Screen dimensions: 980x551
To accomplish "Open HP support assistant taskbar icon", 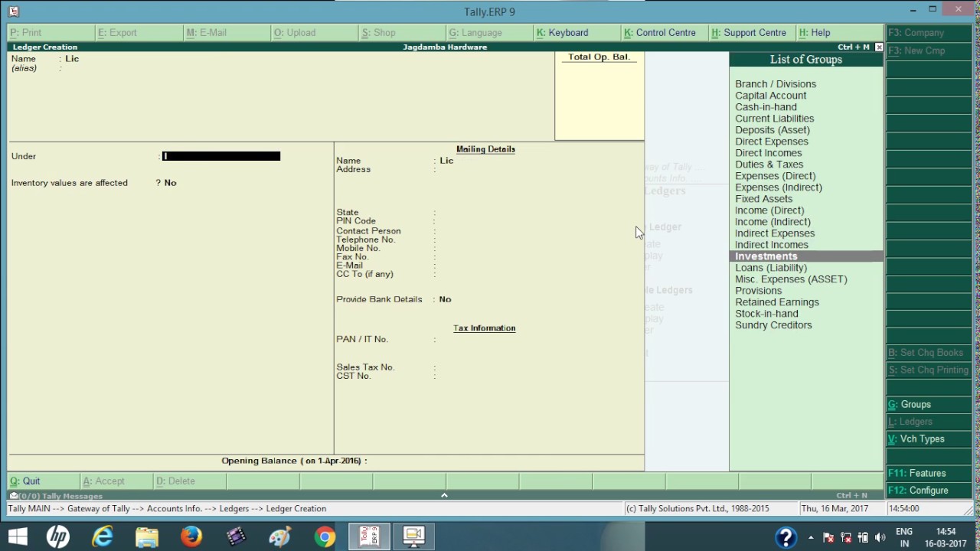I will coord(58,537).
